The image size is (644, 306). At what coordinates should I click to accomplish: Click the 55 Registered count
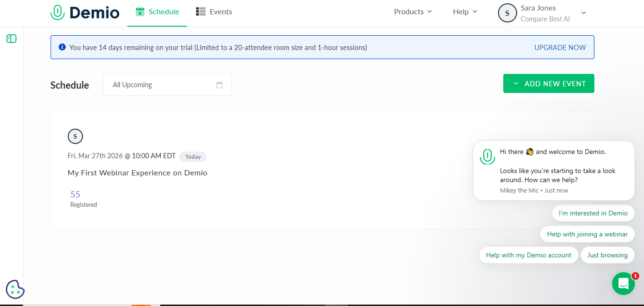click(x=83, y=199)
